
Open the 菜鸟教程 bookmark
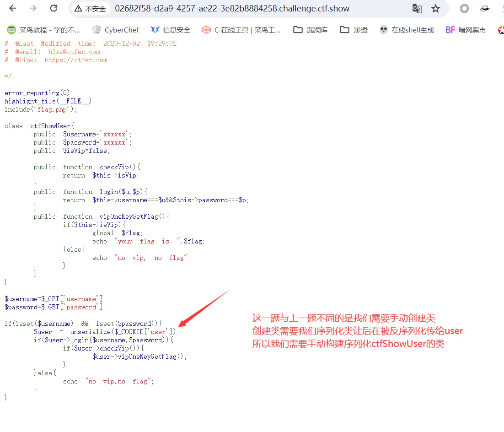tap(44, 30)
